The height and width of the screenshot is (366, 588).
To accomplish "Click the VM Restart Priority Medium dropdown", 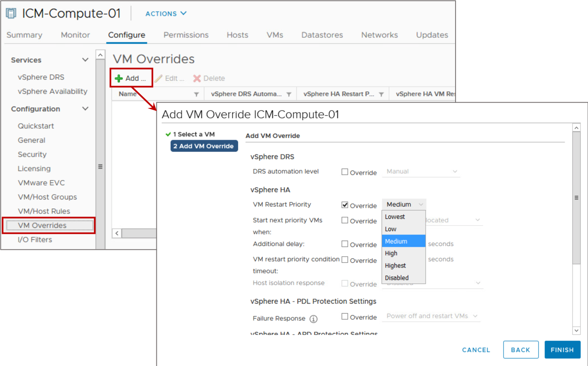I will tap(404, 204).
